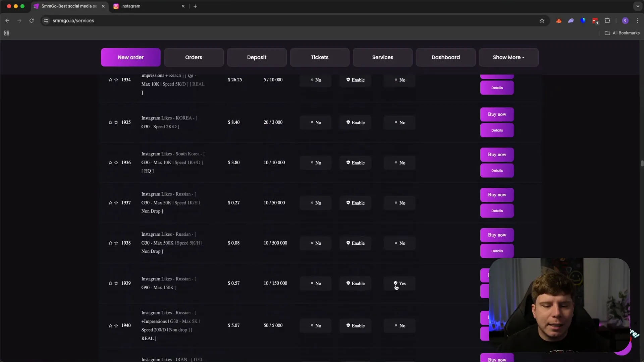Switch to the Instagram browser tab
The image size is (644, 362).
149,6
